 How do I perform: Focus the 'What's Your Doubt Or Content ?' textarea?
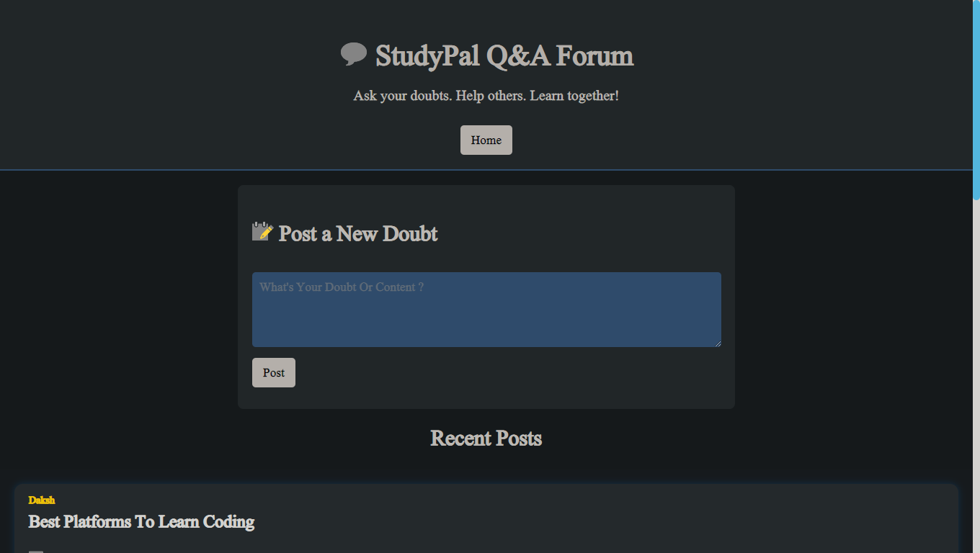point(486,310)
